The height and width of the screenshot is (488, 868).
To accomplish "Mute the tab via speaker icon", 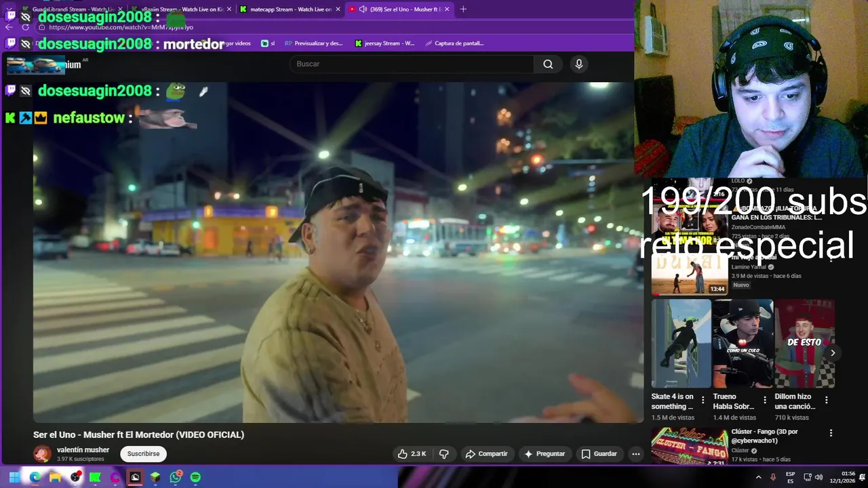I will point(363,9).
